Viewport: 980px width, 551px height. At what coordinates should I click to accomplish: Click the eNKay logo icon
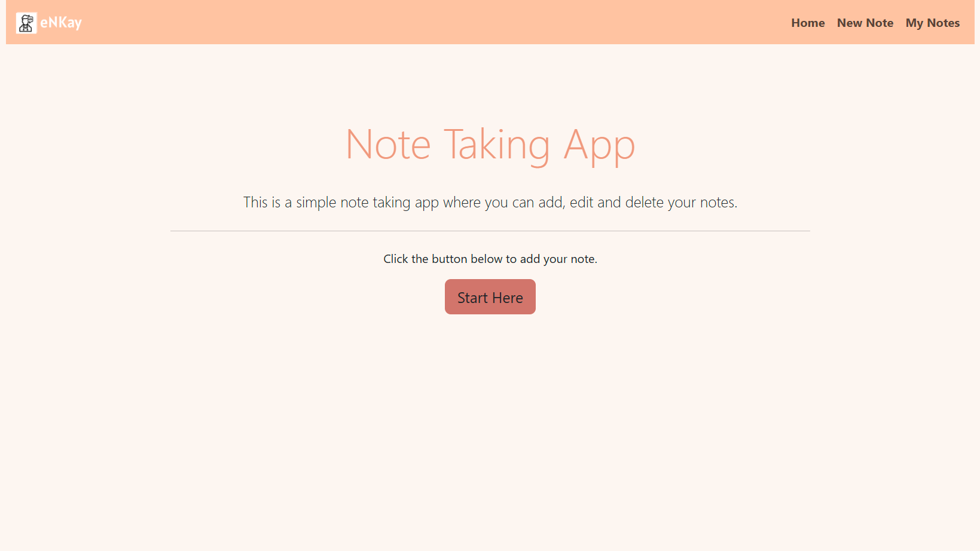(26, 23)
